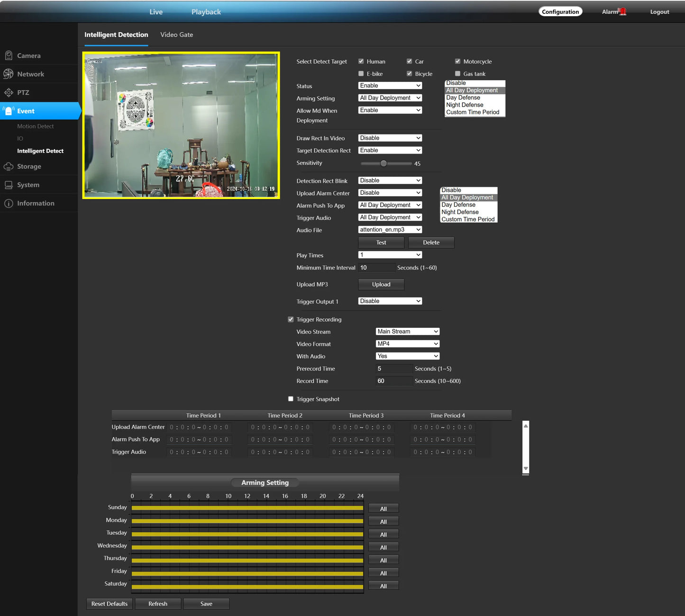The height and width of the screenshot is (616, 685).
Task: Click the PTZ crosshair icon
Action: click(x=9, y=92)
